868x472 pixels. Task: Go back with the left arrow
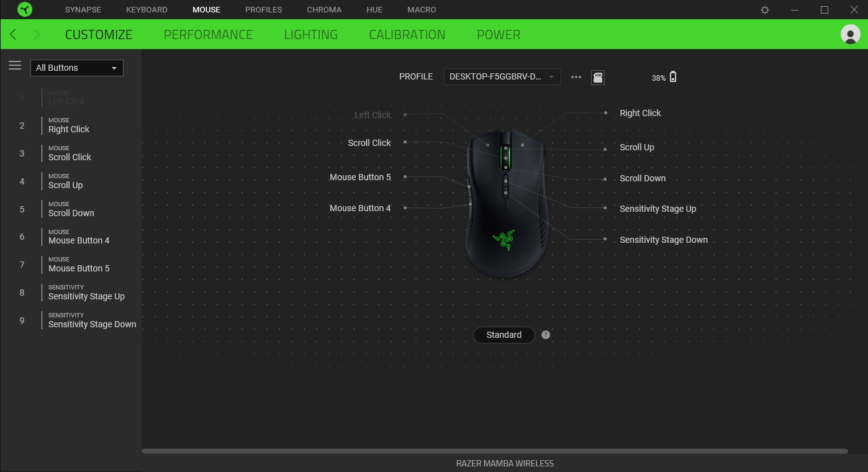[x=13, y=34]
